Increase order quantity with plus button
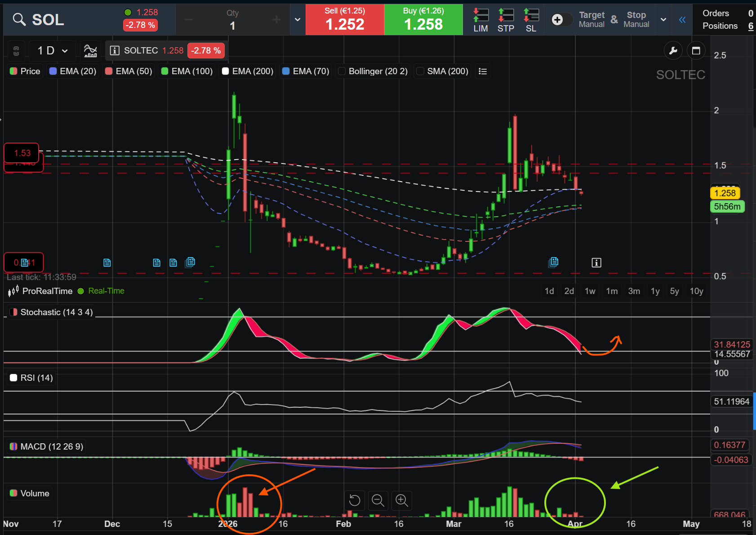This screenshot has width=756, height=535. point(276,19)
